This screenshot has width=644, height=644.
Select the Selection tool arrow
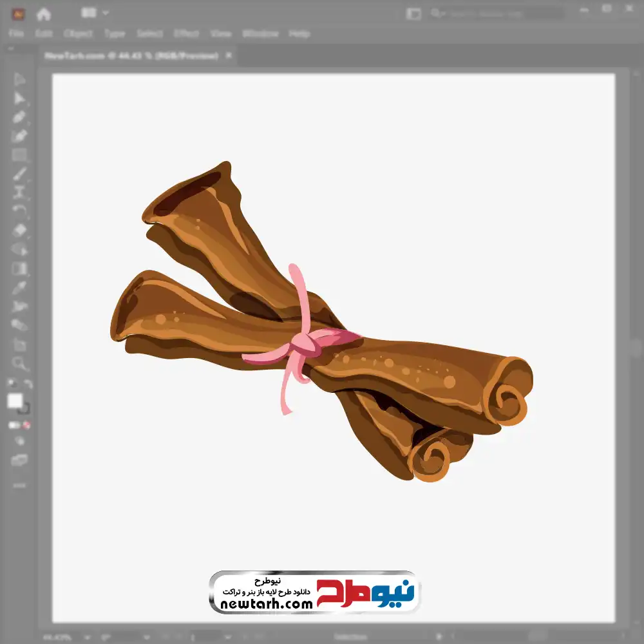(19, 80)
